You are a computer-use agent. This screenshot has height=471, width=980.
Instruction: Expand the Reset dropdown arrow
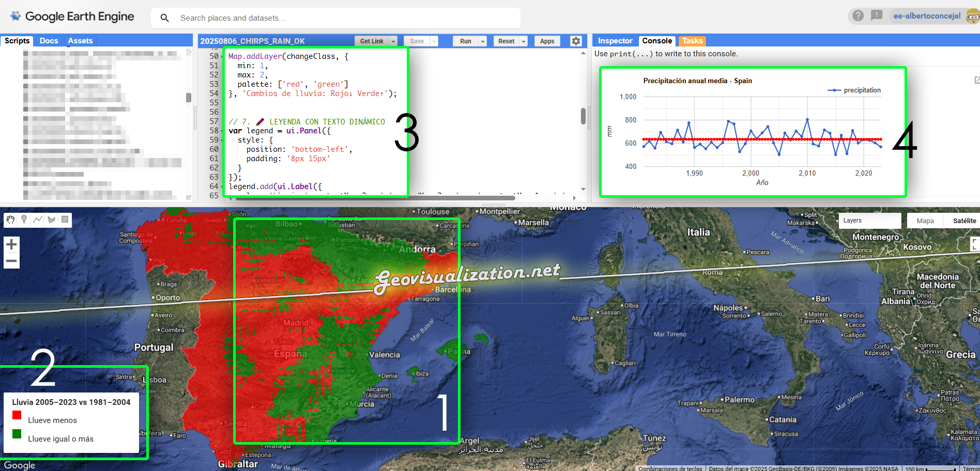[x=524, y=41]
